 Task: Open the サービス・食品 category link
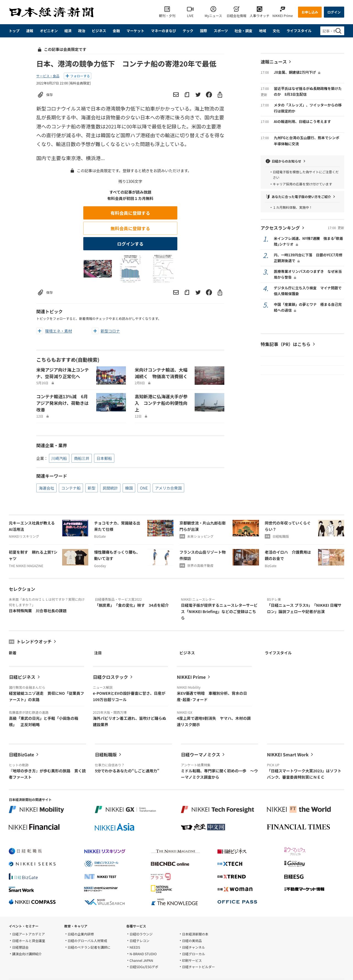[48, 76]
